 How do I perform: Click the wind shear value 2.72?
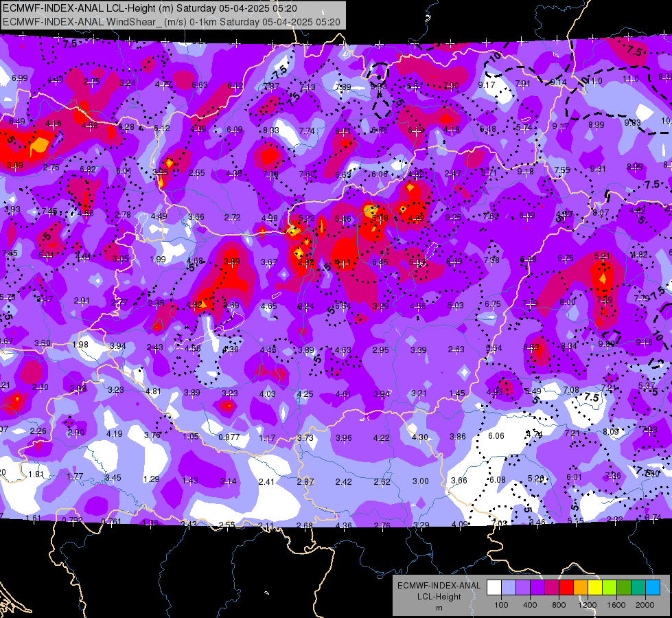[x=232, y=218]
